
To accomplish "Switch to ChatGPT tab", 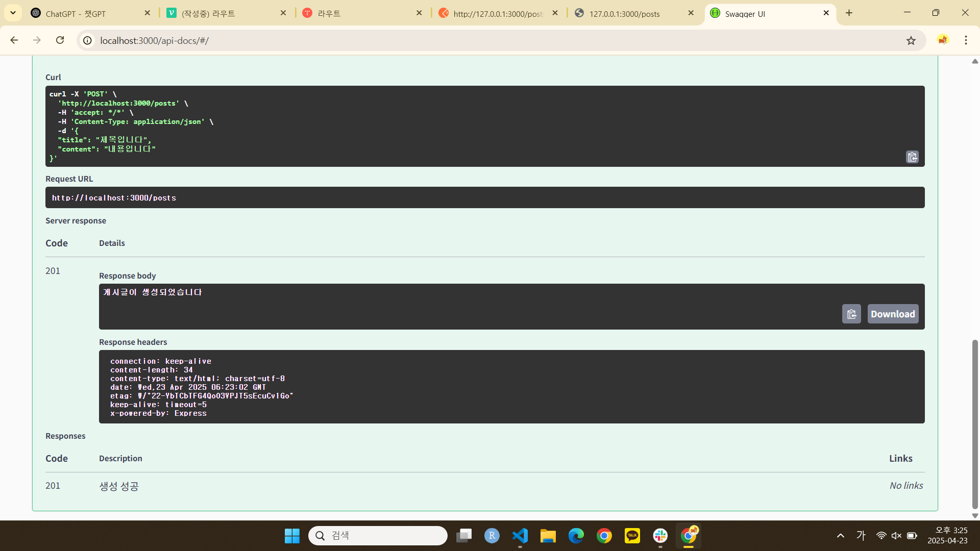I will pyautogui.click(x=77, y=13).
